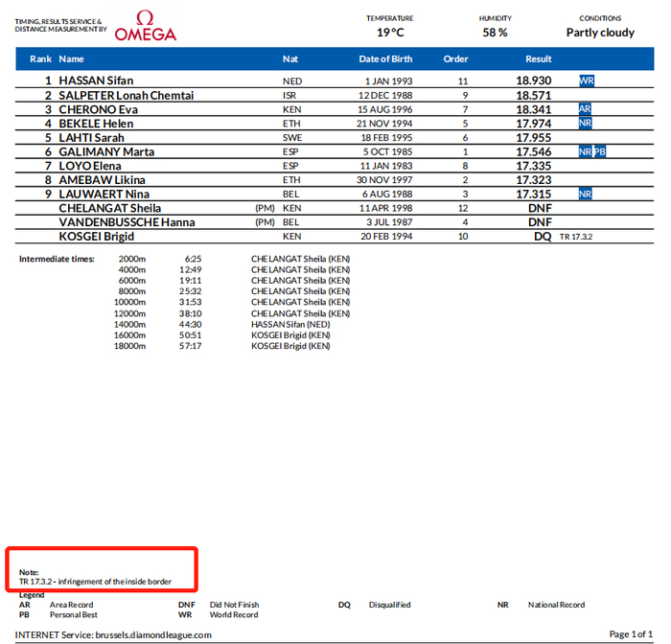The width and height of the screenshot is (671, 644).
Task: Click the brussels.diamondleague.com internet service link
Action: tap(153, 634)
